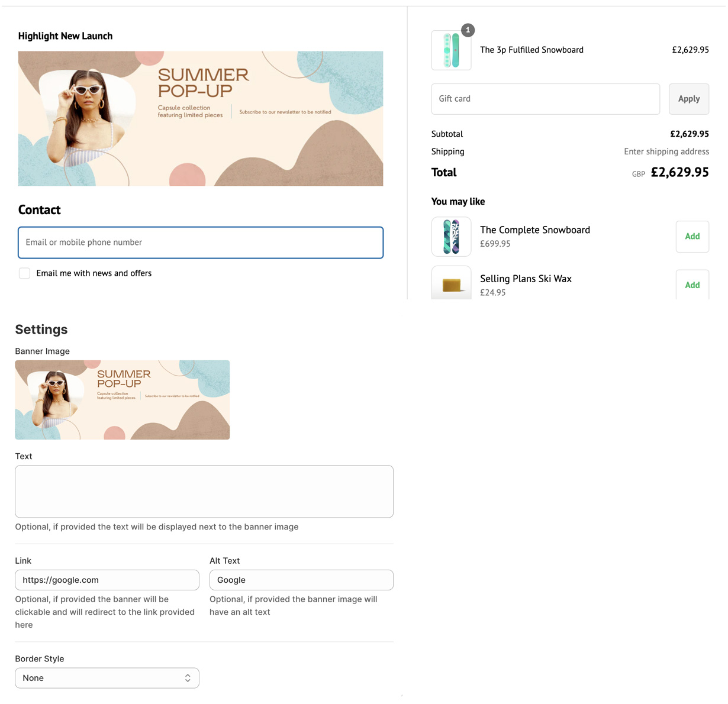The height and width of the screenshot is (704, 728).
Task: Click the Border Style stepper chevrons
Action: pyautogui.click(x=188, y=678)
